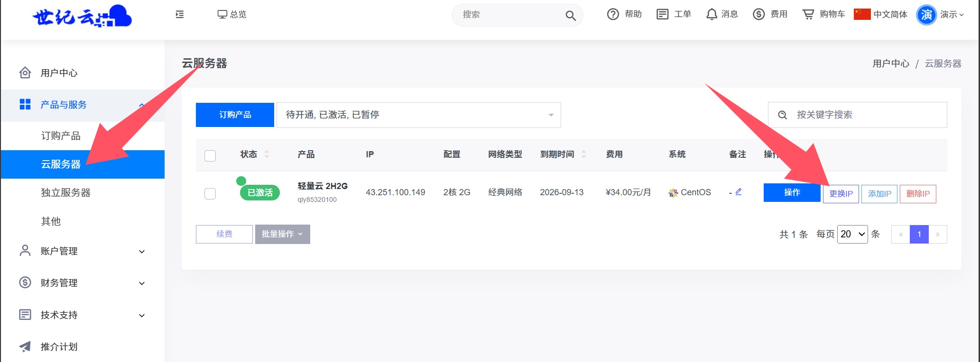Collapse the 产品与服务 section chevron
The height and width of the screenshot is (362, 980).
click(x=141, y=105)
